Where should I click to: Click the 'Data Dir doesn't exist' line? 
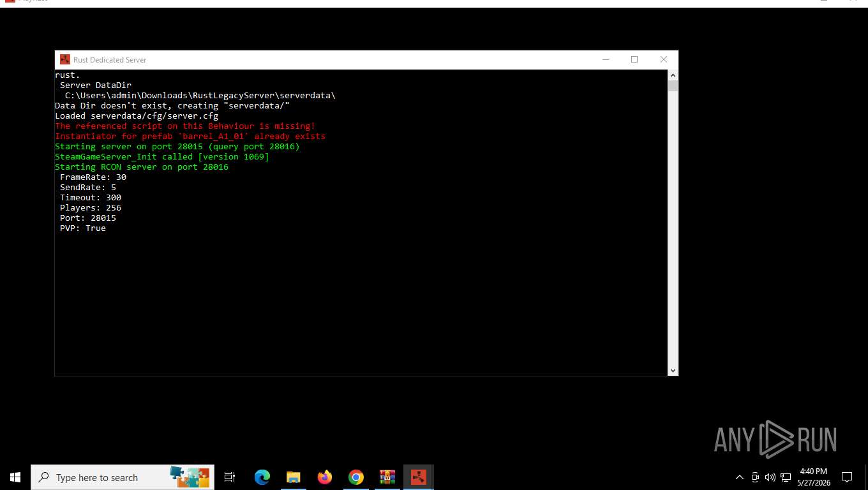pyautogui.click(x=172, y=106)
